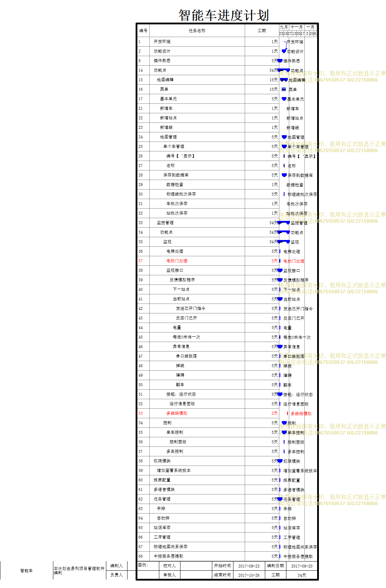Select task name '串口线脱落' in row 47
Screen dimensions: 386x588
(x=186, y=356)
